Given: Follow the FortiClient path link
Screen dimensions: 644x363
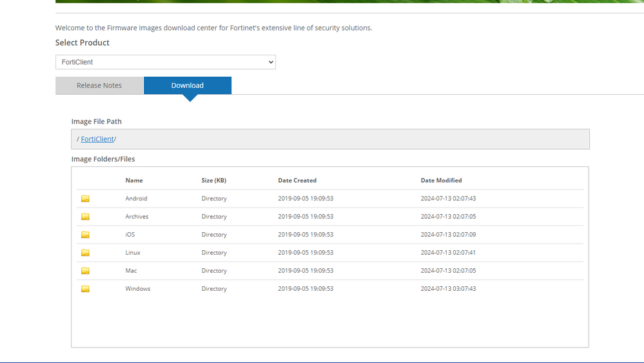Looking at the screenshot, I should pyautogui.click(x=97, y=139).
